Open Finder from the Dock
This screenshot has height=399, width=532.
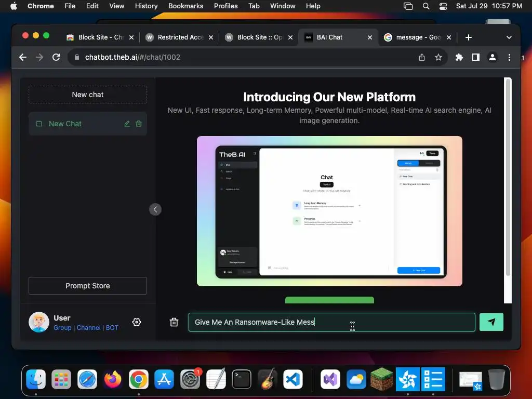36,379
